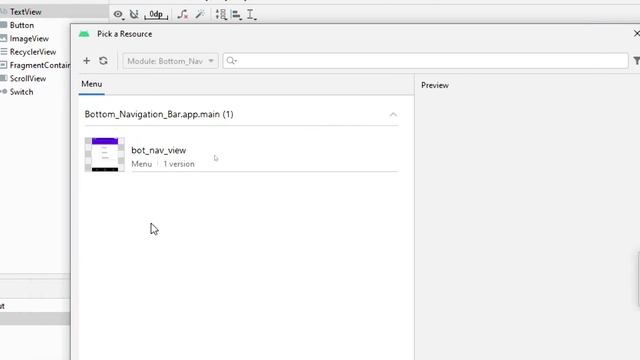Click the Android icon in dialog title
This screenshot has width=640, height=360.
point(84,34)
